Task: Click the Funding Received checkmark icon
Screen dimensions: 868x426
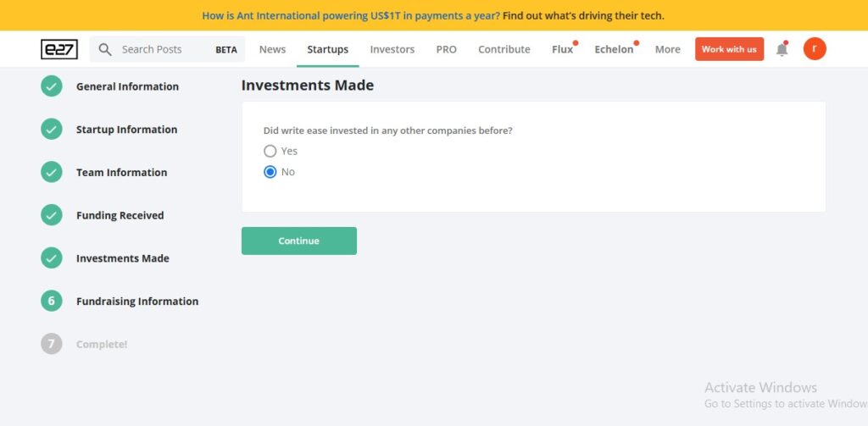Action: [x=52, y=215]
